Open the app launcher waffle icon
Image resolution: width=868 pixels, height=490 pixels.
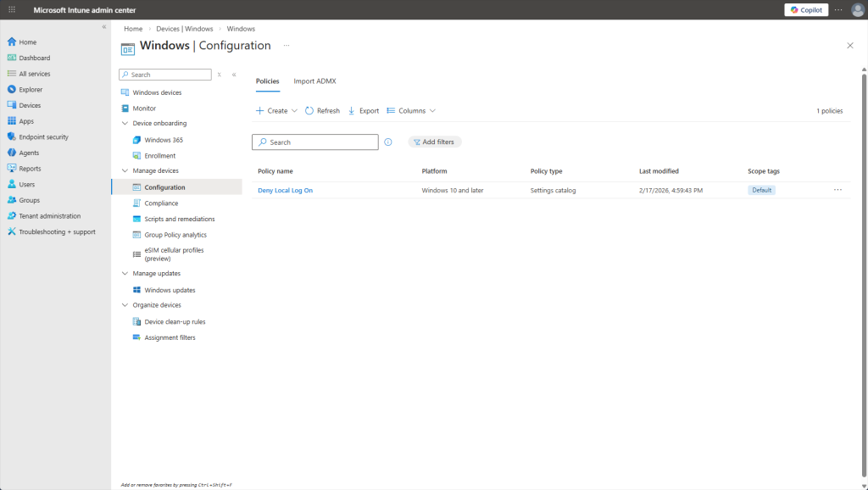click(x=12, y=9)
